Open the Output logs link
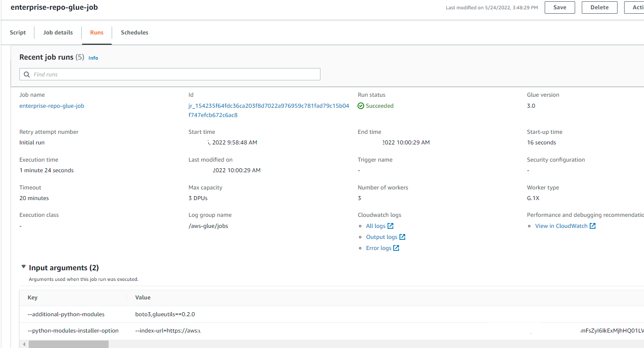 coord(382,237)
